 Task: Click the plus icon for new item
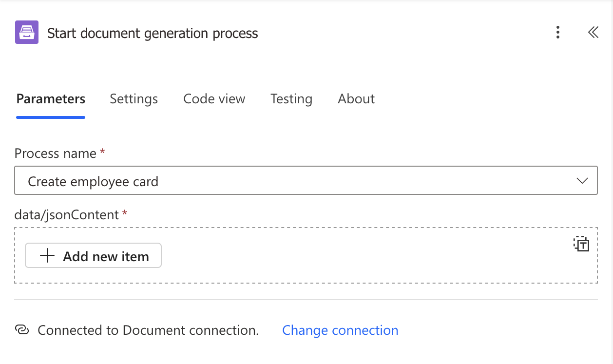click(x=47, y=256)
